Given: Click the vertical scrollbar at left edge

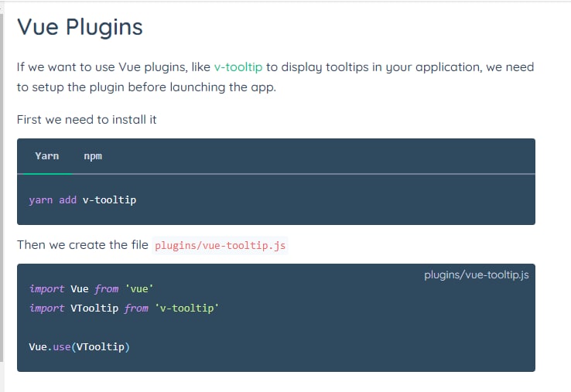Looking at the screenshot, I should coord(2,188).
